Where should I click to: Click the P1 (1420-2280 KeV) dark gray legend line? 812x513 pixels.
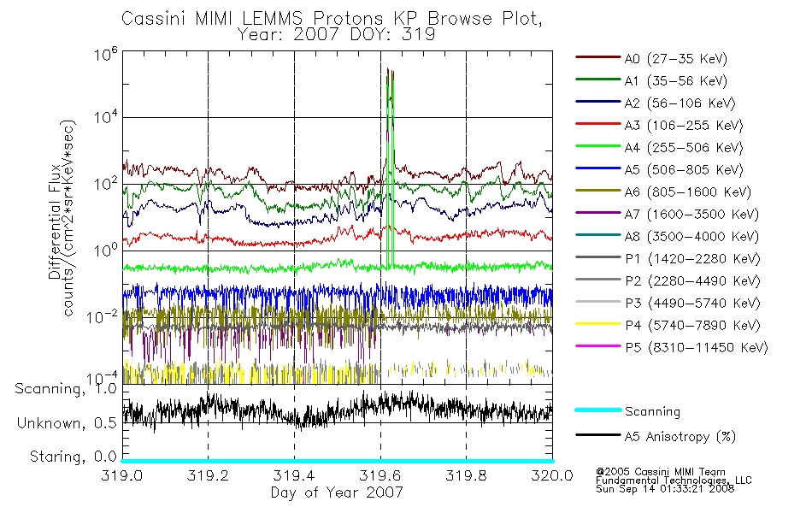pos(597,257)
